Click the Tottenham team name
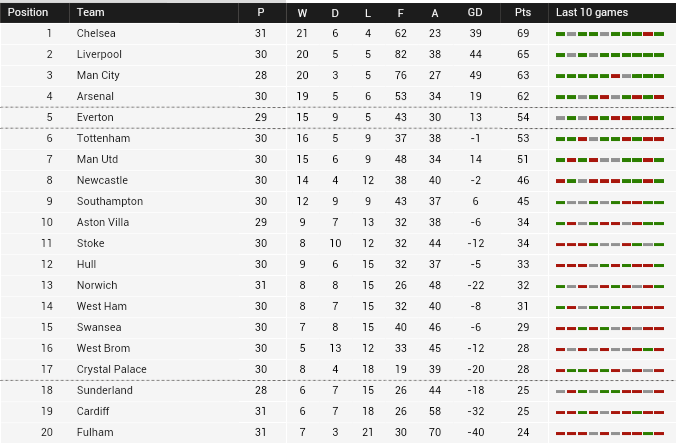This screenshot has width=676, height=444. (103, 138)
